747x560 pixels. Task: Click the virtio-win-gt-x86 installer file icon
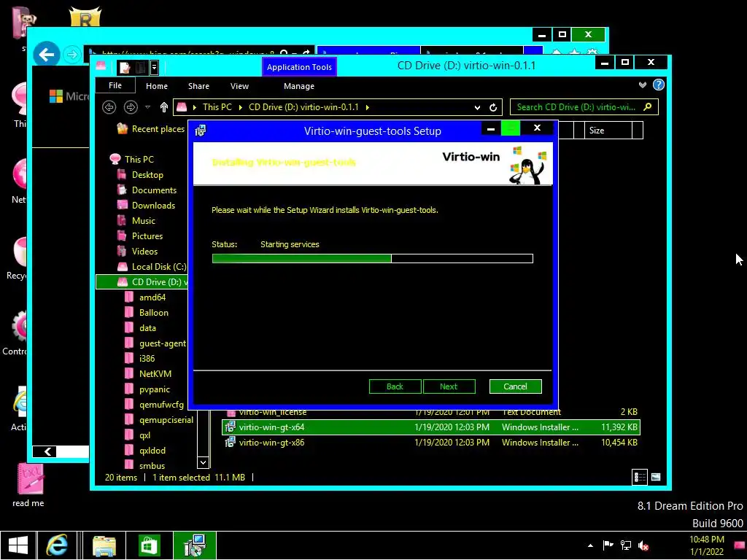(x=230, y=443)
